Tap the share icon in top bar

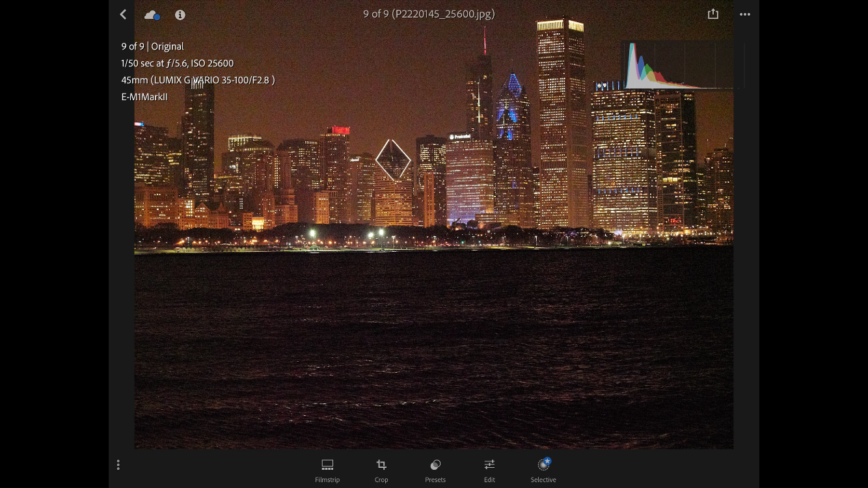713,14
